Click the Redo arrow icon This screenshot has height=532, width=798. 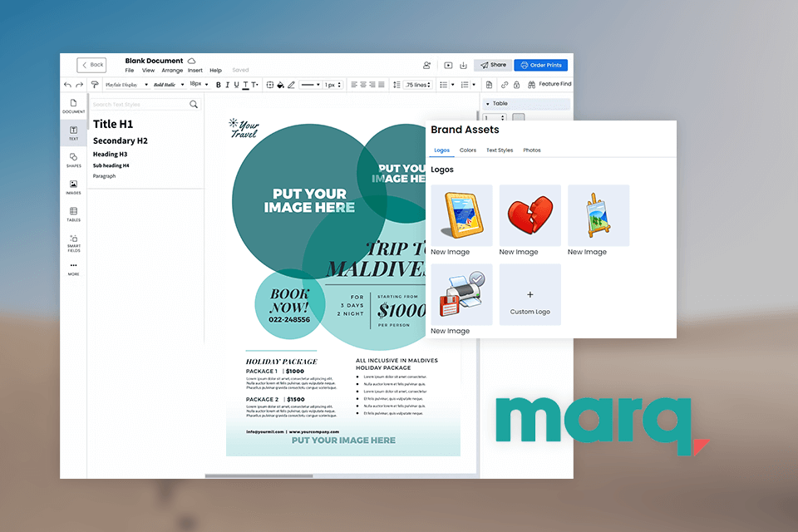(x=80, y=85)
